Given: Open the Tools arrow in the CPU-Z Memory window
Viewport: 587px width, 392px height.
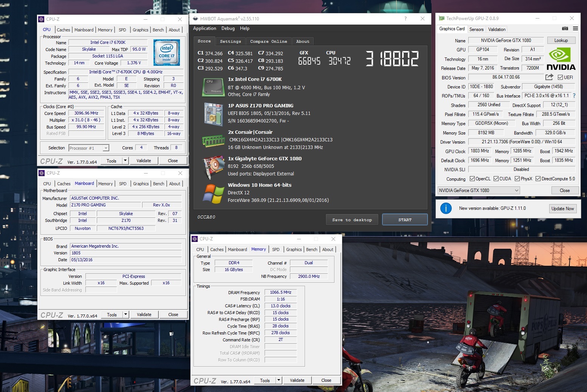Looking at the screenshot, I should [x=279, y=380].
